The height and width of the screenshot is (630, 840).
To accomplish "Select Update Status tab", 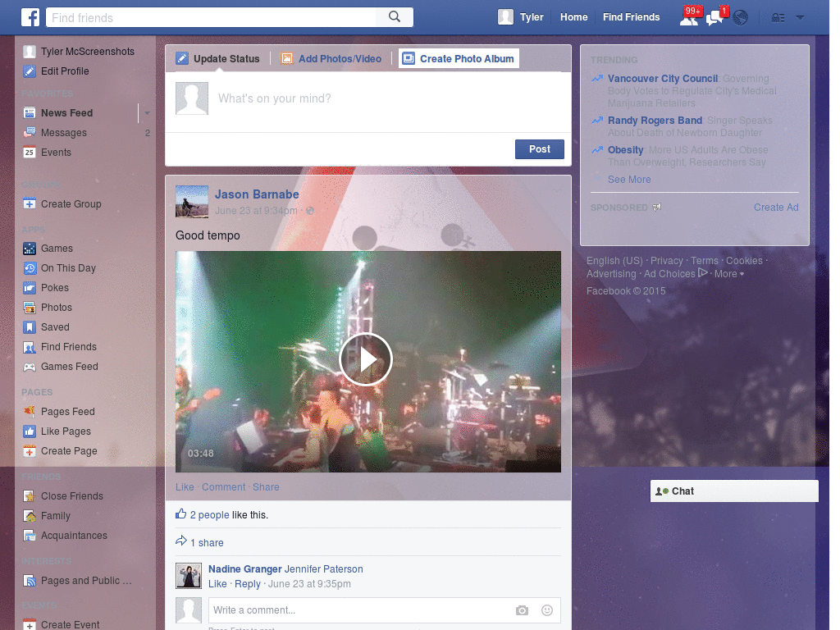I will point(218,58).
